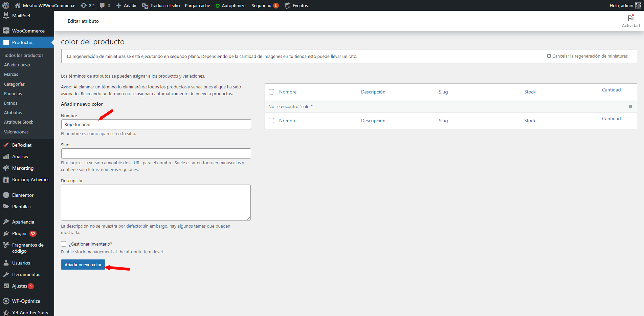Open Valoraciones submenu item

pyautogui.click(x=16, y=132)
